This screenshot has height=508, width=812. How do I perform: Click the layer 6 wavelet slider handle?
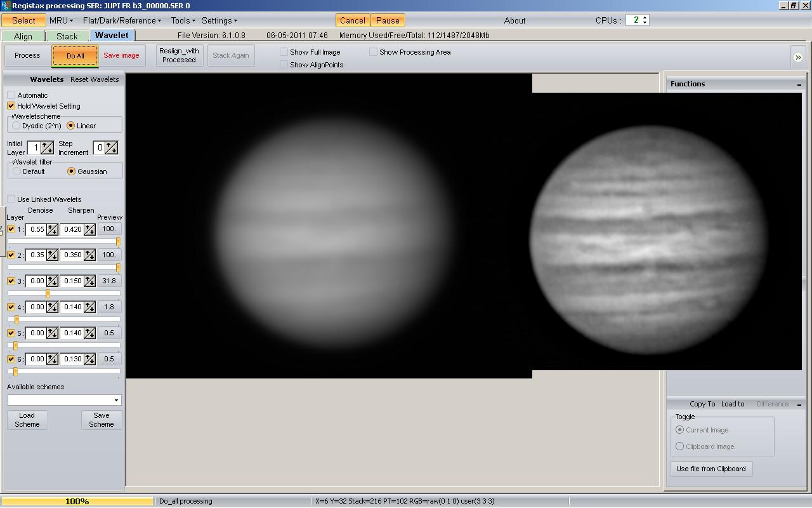15,371
